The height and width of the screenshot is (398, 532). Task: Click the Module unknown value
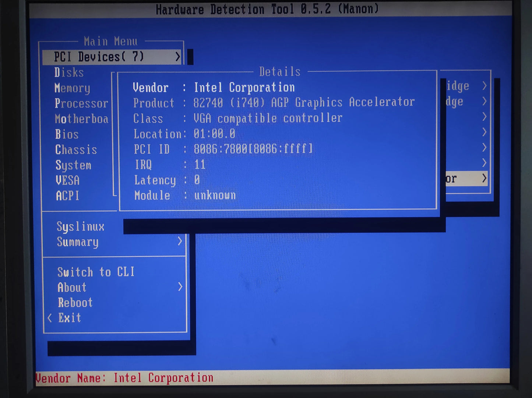pyautogui.click(x=215, y=195)
